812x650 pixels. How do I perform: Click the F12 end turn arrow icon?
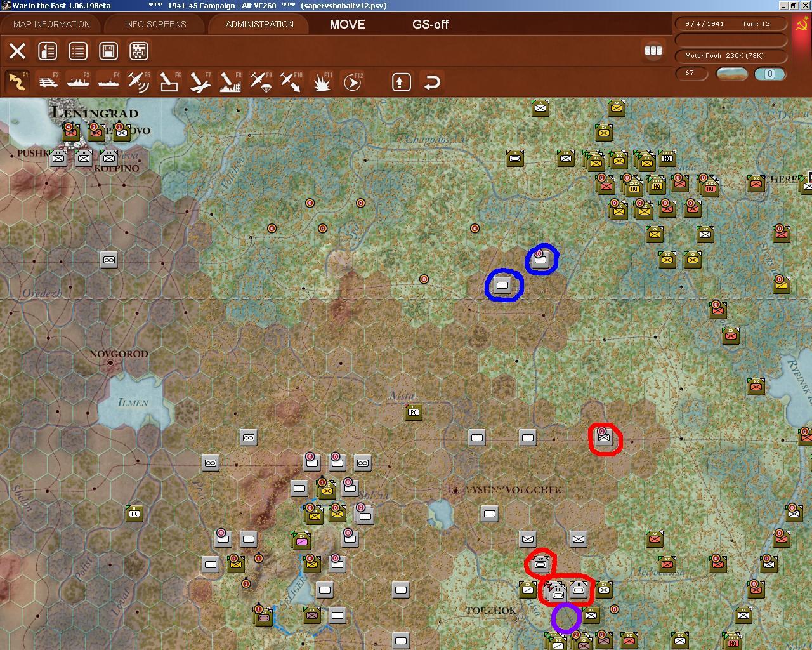click(352, 82)
